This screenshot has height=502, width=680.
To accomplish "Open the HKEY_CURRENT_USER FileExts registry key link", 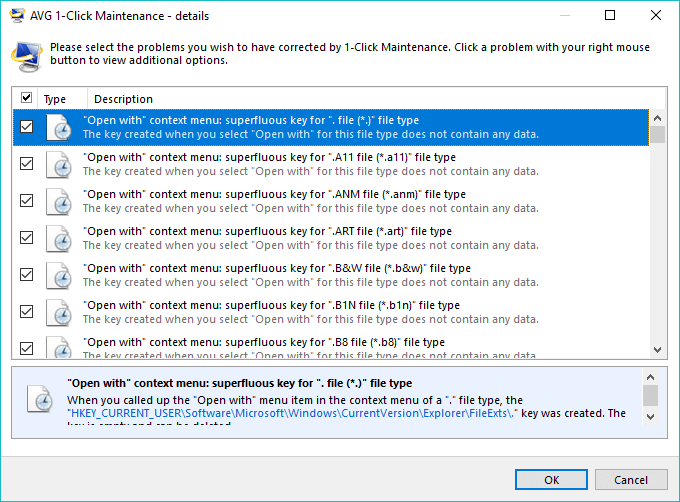I will tap(292, 413).
